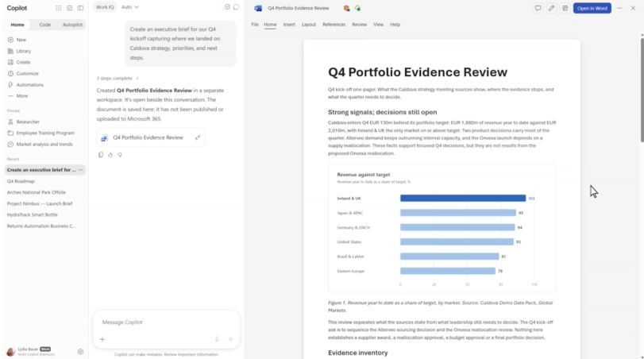Image resolution: width=644 pixels, height=359 pixels.
Task: Click the Open in Word button
Action: 592,8
